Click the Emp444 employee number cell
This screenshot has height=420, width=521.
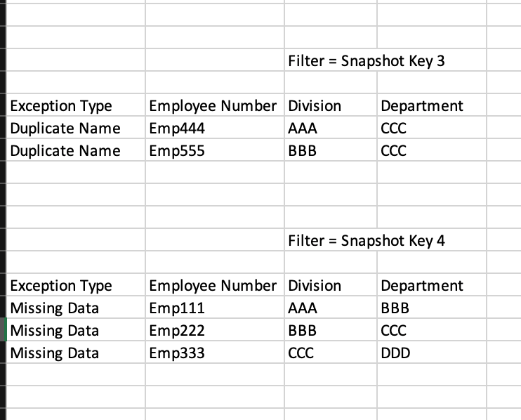(x=215, y=128)
